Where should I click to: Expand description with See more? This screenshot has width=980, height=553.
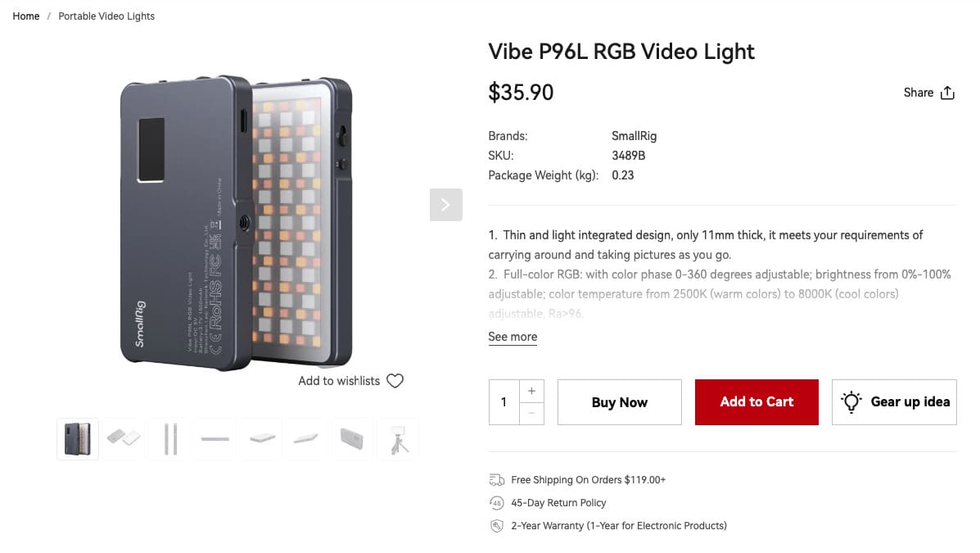click(x=513, y=337)
